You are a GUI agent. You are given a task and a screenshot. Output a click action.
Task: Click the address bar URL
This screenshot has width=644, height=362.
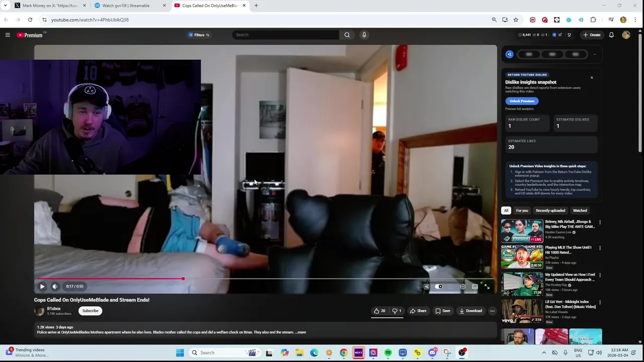point(90,20)
